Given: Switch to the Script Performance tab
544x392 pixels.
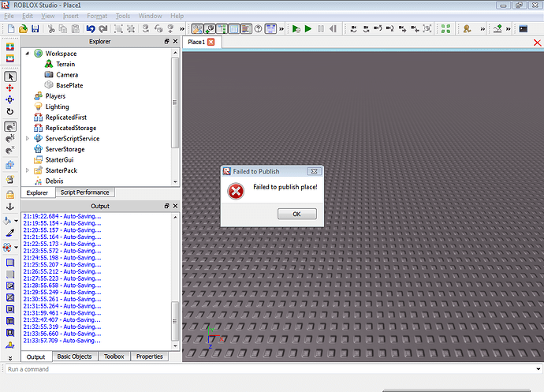Looking at the screenshot, I should click(84, 192).
